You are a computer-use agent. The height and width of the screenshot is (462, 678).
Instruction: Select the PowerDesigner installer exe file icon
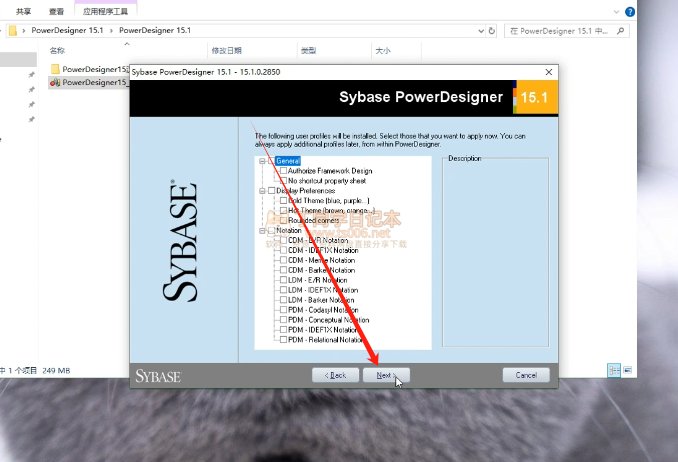[55, 82]
